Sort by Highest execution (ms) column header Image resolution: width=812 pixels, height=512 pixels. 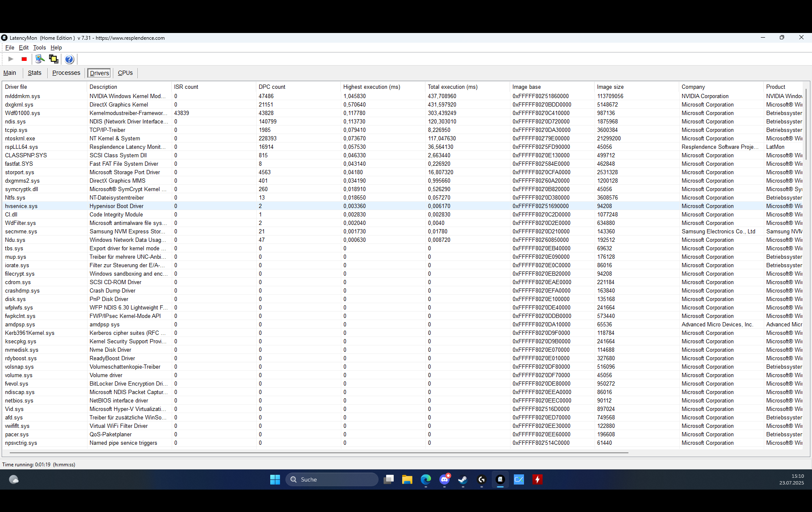tap(371, 87)
